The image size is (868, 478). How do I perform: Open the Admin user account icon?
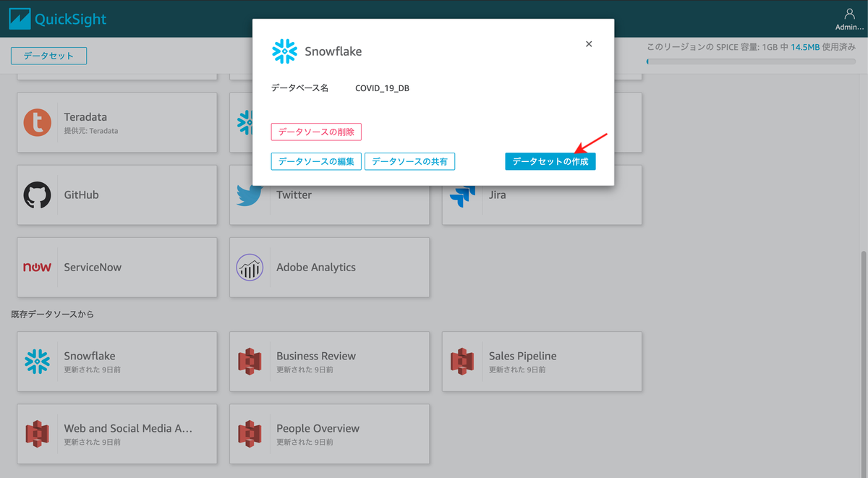(849, 14)
